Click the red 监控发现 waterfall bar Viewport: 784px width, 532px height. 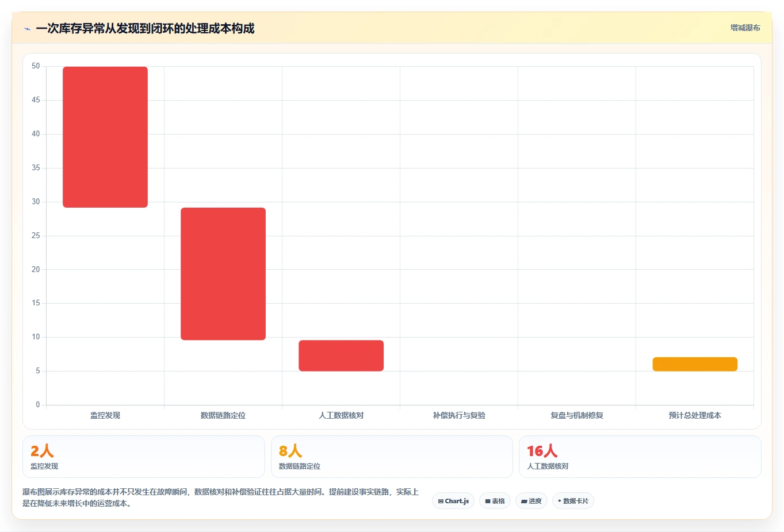tap(105, 137)
